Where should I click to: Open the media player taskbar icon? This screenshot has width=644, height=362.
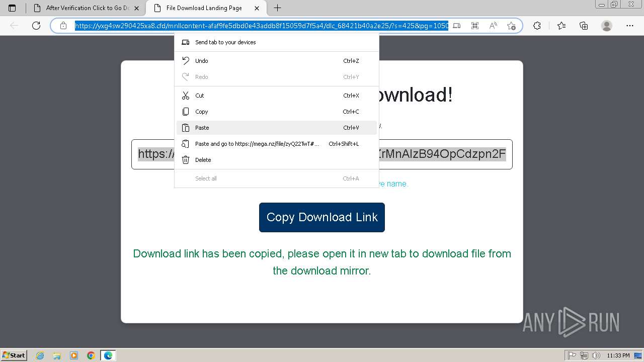point(74,355)
